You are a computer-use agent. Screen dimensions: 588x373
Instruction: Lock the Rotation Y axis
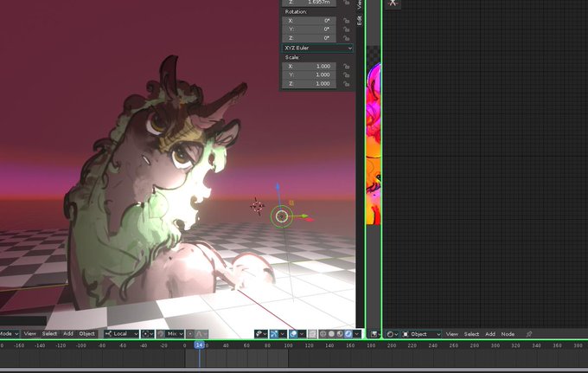tap(346, 29)
